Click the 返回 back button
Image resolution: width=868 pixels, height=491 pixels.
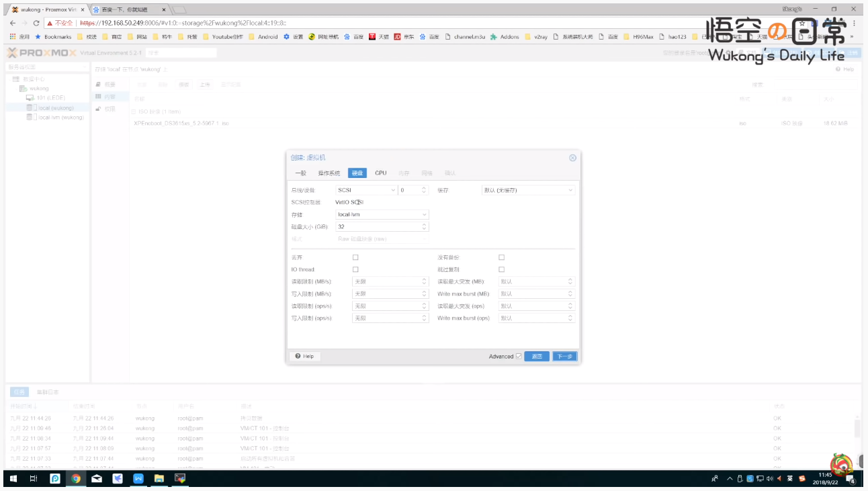click(537, 357)
